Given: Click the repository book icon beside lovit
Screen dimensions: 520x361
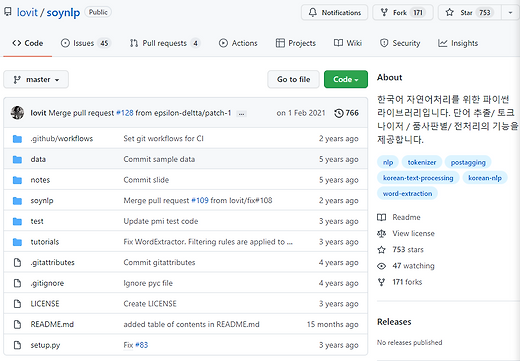Looking at the screenshot, I should (7, 12).
